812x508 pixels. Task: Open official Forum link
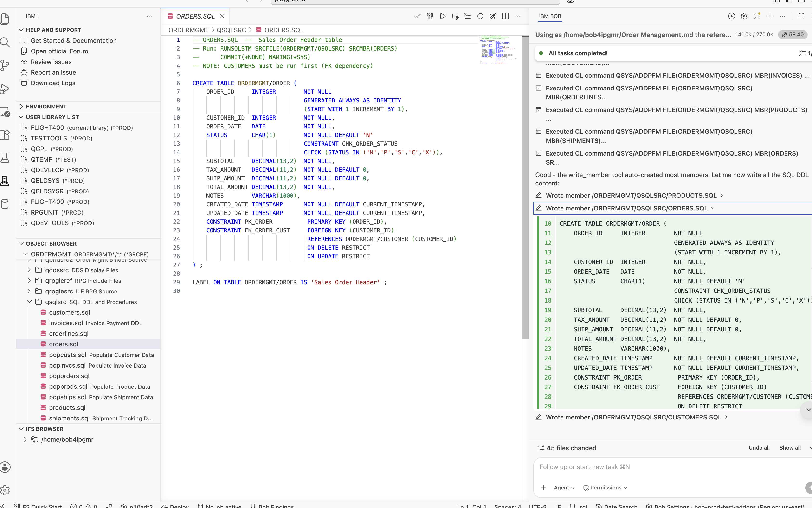(59, 51)
